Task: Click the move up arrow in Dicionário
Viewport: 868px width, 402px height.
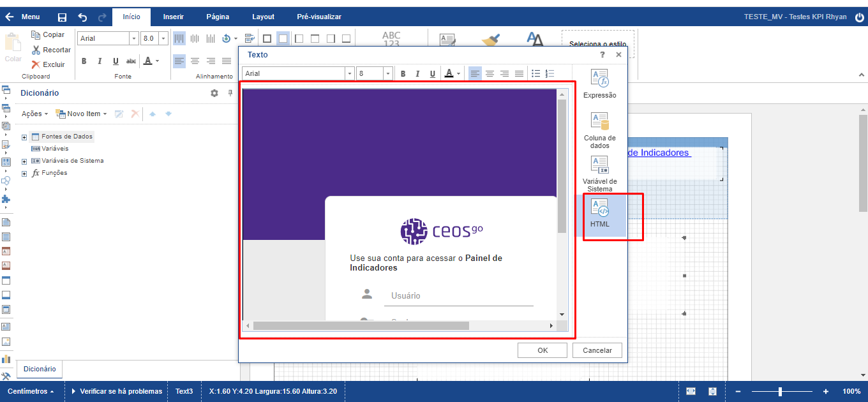Action: 153,114
